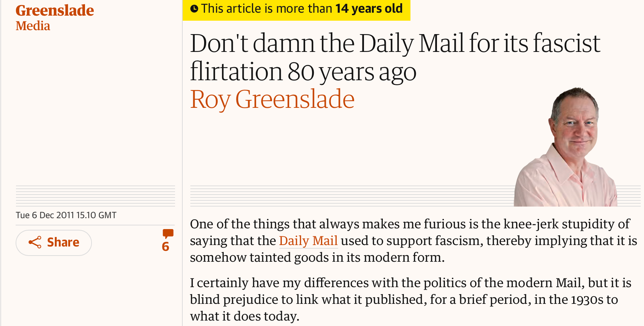Open comments via the speech bubble icon
The height and width of the screenshot is (326, 644).
click(x=168, y=233)
